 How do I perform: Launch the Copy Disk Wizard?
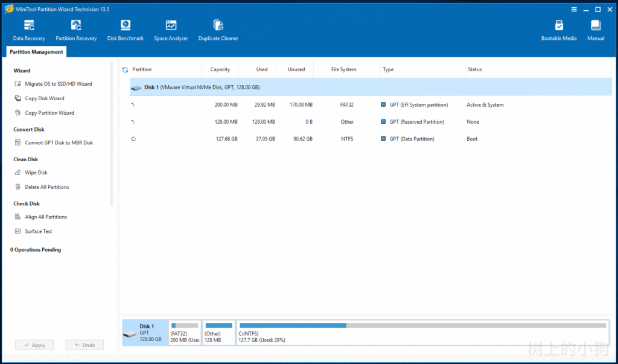[44, 98]
